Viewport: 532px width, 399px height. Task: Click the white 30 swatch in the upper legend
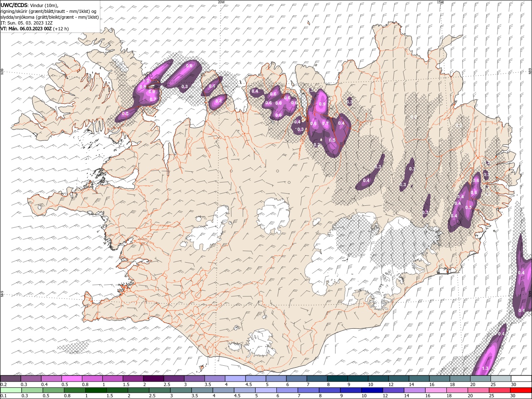521,379
